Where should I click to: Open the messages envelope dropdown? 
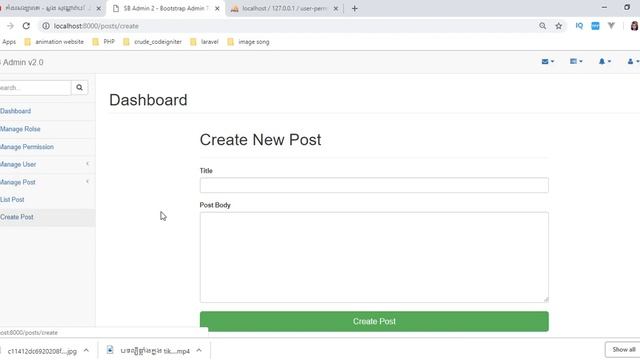click(547, 61)
